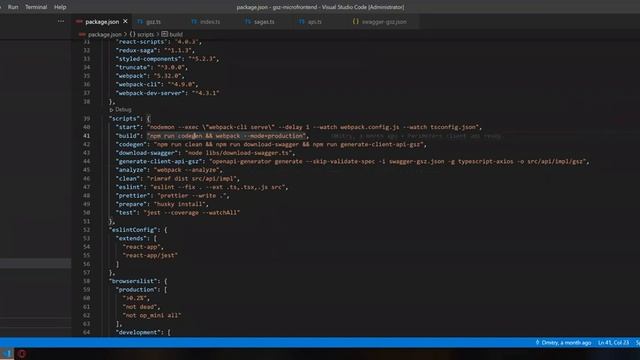The width and height of the screenshot is (640, 360).
Task: Click the Debug code lens above scripts
Action: pos(123,110)
